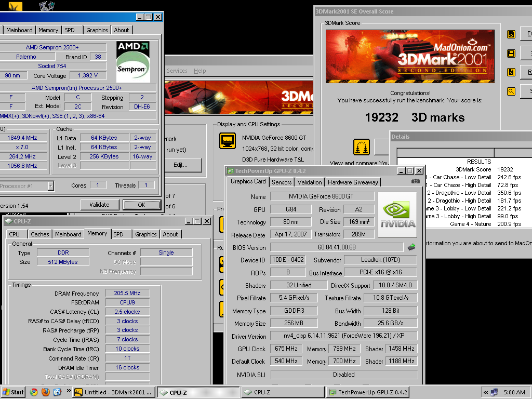Switch to Mainboard tab in lower CPU-Z window

coord(68,234)
